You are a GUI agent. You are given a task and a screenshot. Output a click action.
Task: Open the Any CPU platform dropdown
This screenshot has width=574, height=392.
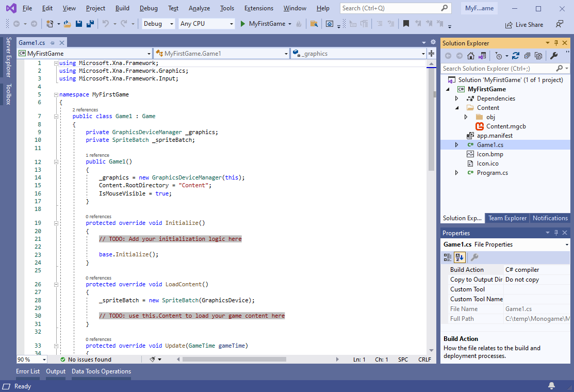click(x=206, y=24)
